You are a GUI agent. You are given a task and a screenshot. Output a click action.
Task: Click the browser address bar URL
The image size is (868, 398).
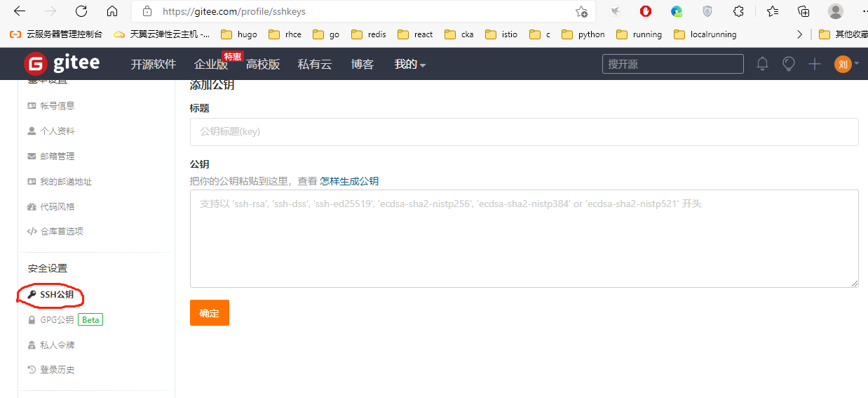pyautogui.click(x=234, y=11)
